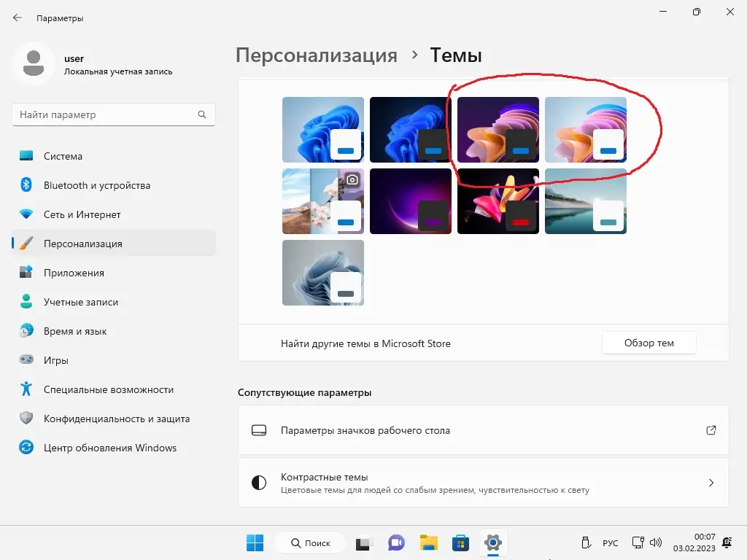Click the Обзор тем button
The width and height of the screenshot is (747, 560).
(x=649, y=343)
